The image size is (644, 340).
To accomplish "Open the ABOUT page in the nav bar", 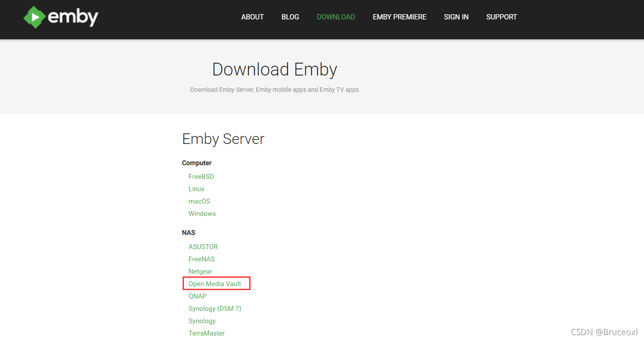I will pos(252,17).
